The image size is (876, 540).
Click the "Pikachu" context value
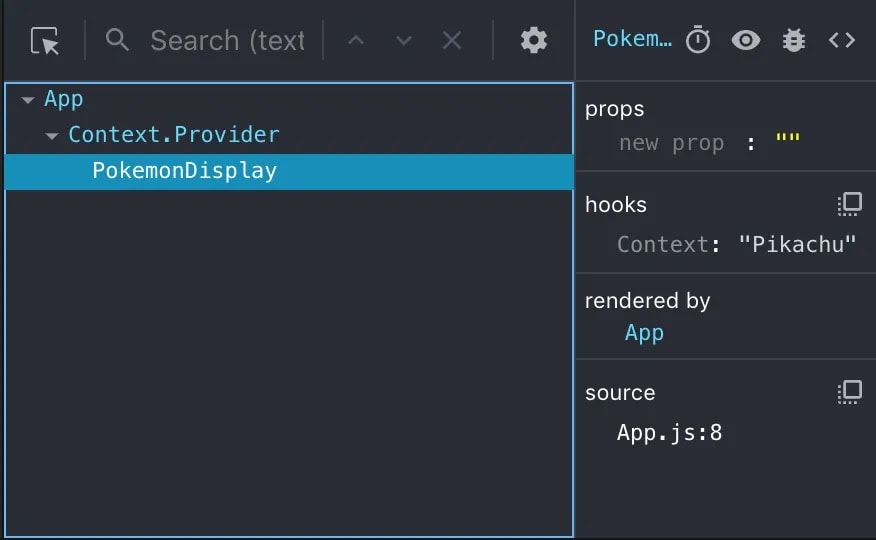[797, 245]
